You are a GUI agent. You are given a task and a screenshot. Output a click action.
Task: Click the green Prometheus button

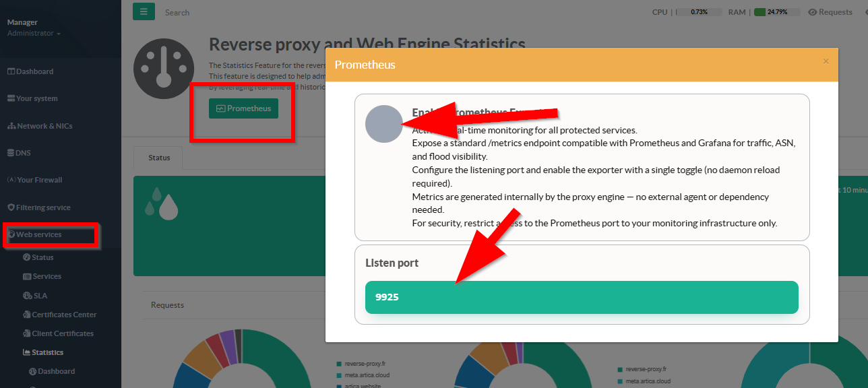(x=243, y=108)
